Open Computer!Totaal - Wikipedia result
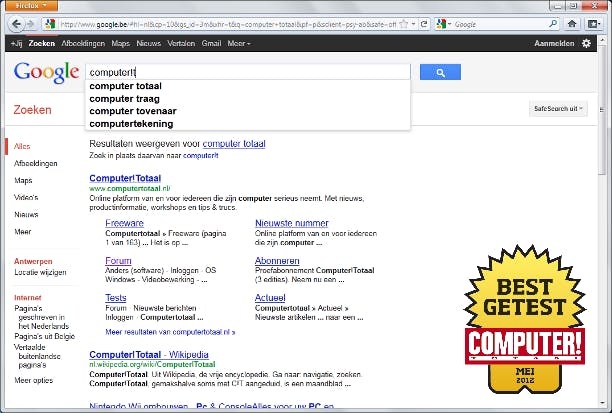The image size is (612, 413). 149,354
